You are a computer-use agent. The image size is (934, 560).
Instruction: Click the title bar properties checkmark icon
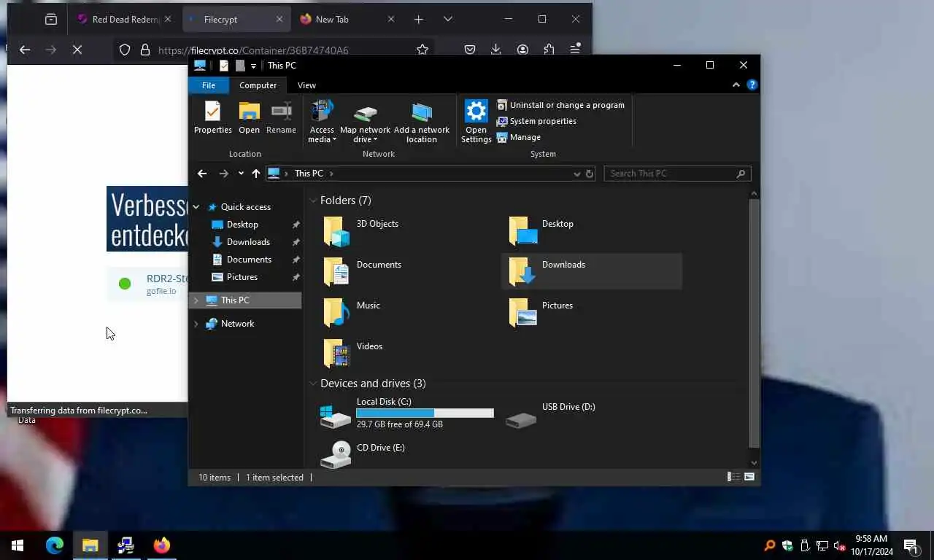(x=224, y=66)
